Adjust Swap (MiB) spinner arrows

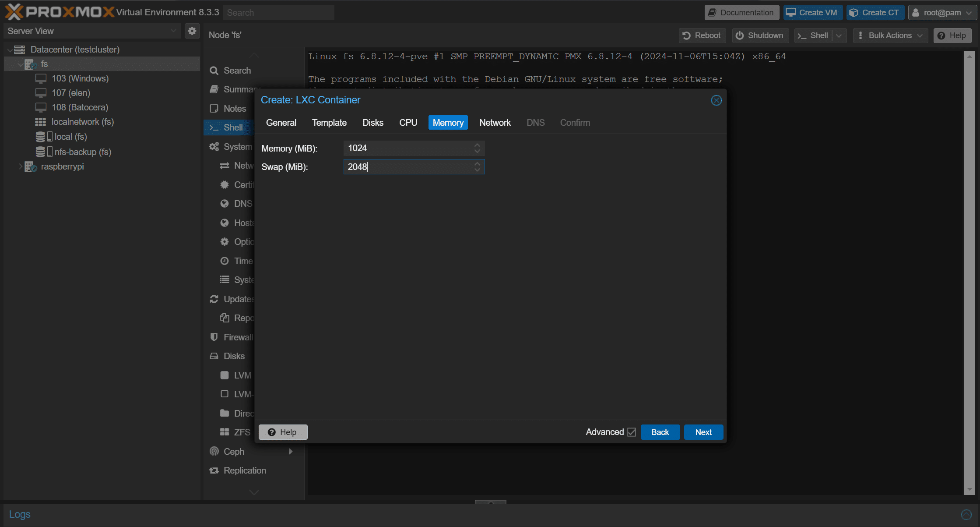click(x=477, y=167)
